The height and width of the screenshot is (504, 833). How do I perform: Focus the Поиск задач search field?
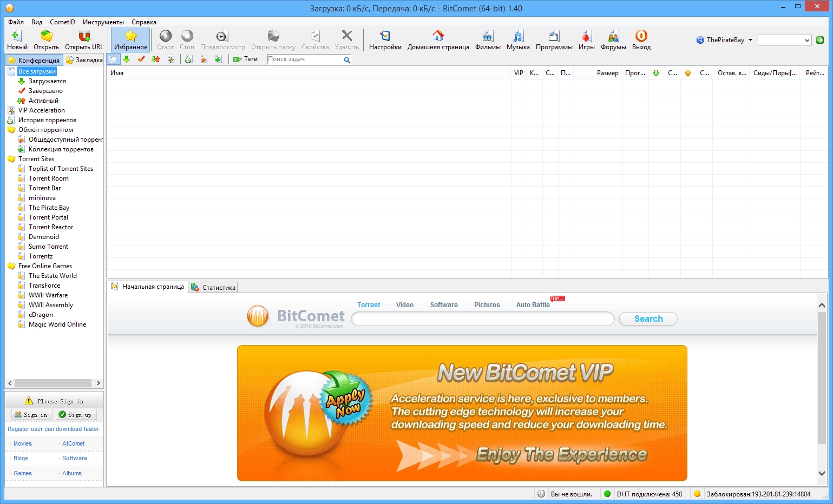tap(305, 59)
